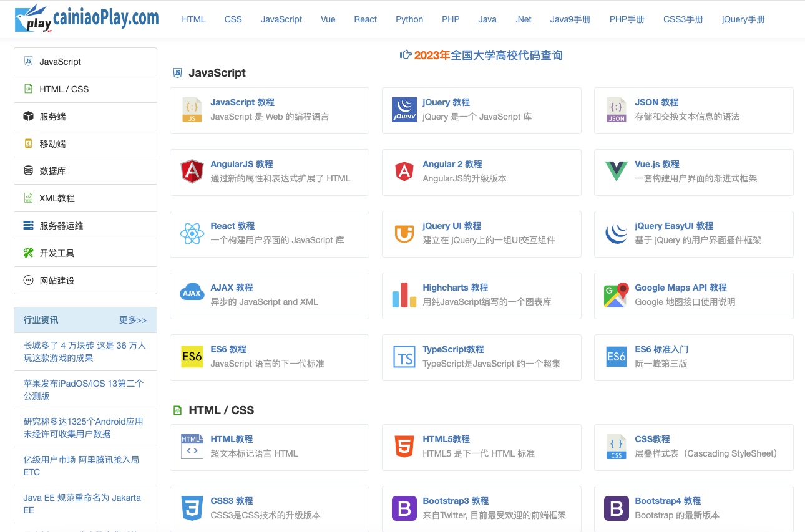Click the jQuery 教程 blue icon
The width and height of the screenshot is (805, 532).
point(404,110)
